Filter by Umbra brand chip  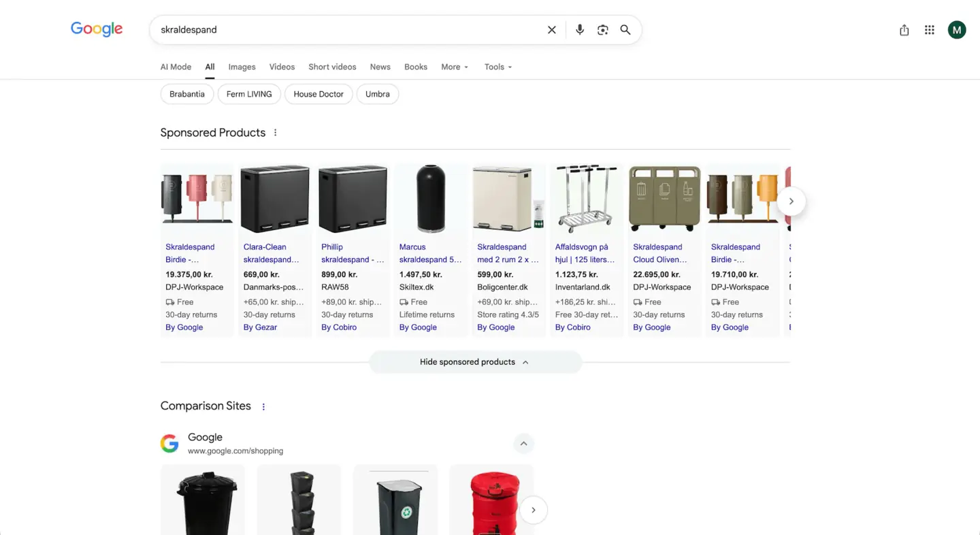coord(378,94)
